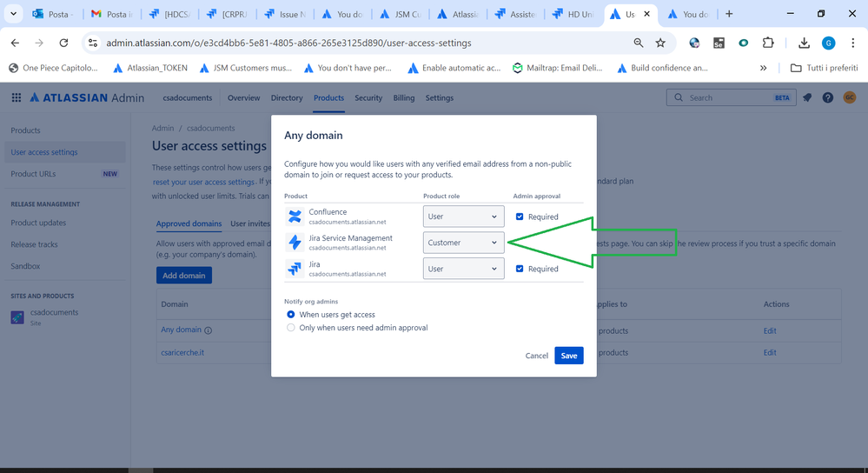
Task: Toggle Jira Required admin approval checkbox
Action: pos(520,269)
